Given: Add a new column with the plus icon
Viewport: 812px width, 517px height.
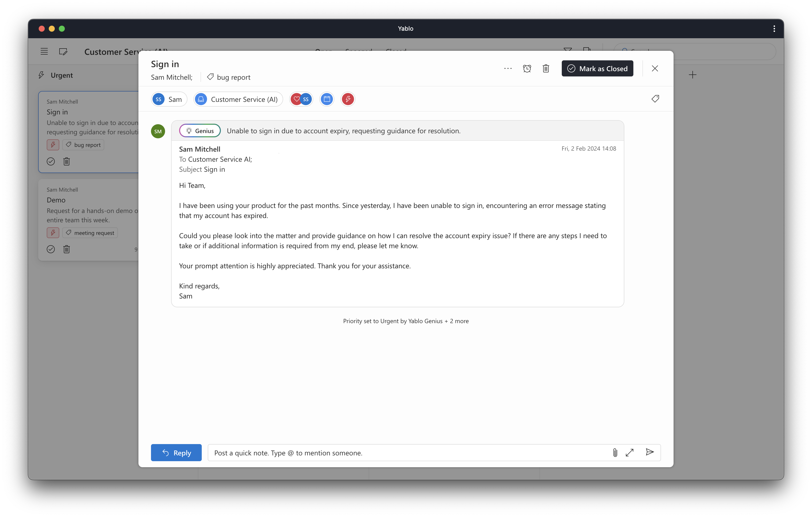Looking at the screenshot, I should [692, 75].
